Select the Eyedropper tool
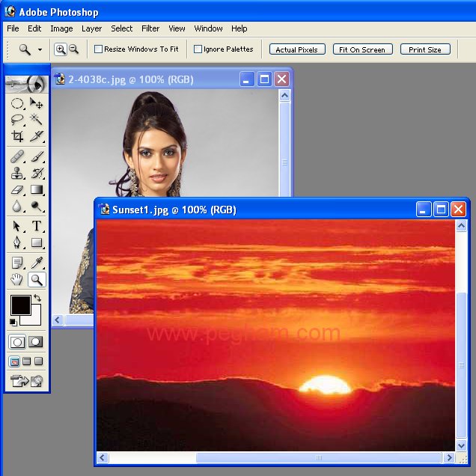476x476 pixels. [36, 263]
